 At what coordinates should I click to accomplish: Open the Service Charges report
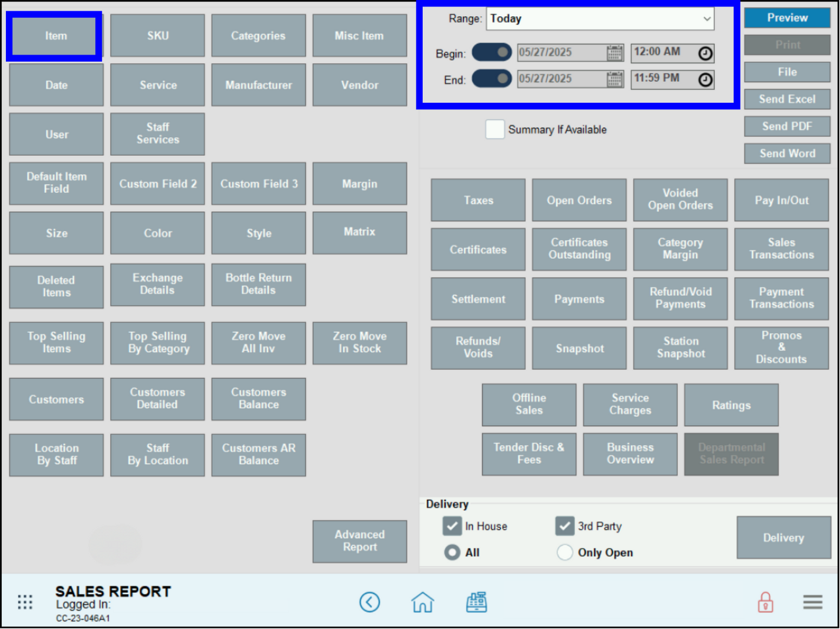630,405
